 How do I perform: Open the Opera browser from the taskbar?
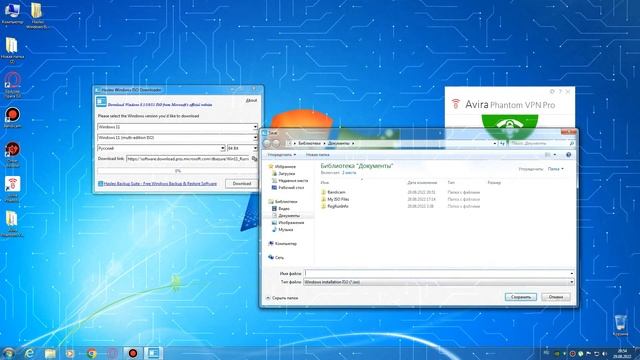tap(113, 353)
